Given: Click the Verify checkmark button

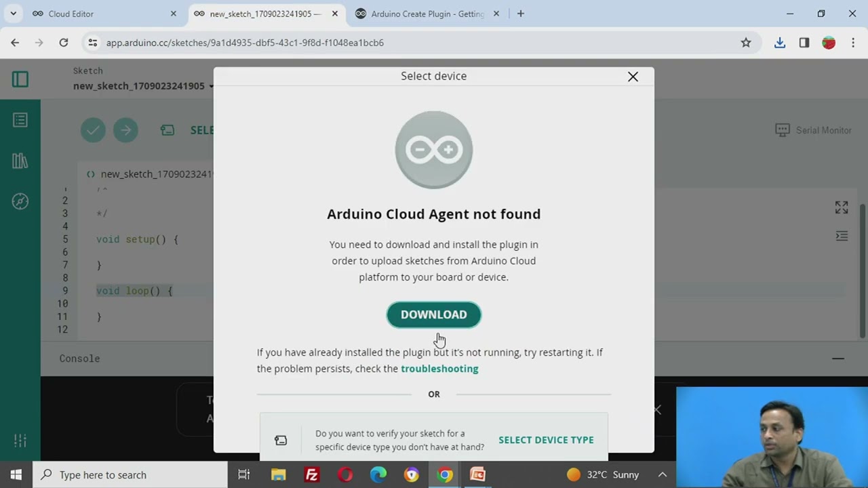Looking at the screenshot, I should (x=93, y=130).
